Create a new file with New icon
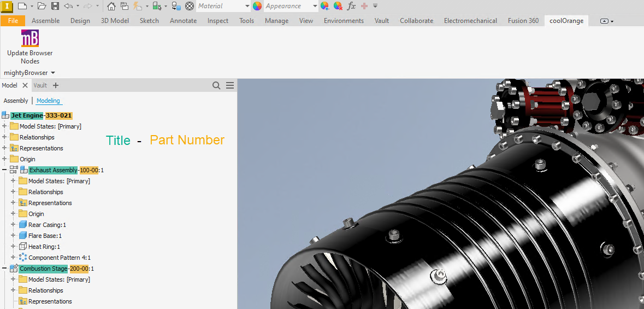 click(x=22, y=6)
